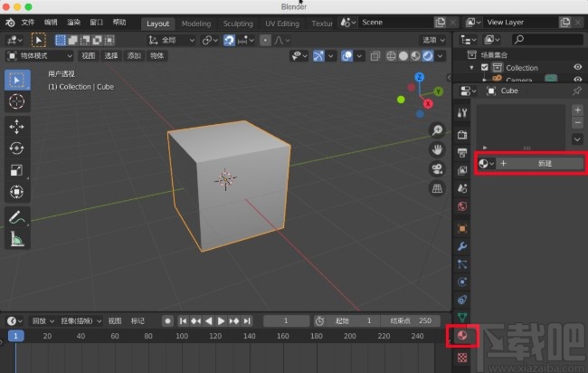Select the Move tool in the toolbar
The height and width of the screenshot is (373, 588).
pyautogui.click(x=16, y=126)
